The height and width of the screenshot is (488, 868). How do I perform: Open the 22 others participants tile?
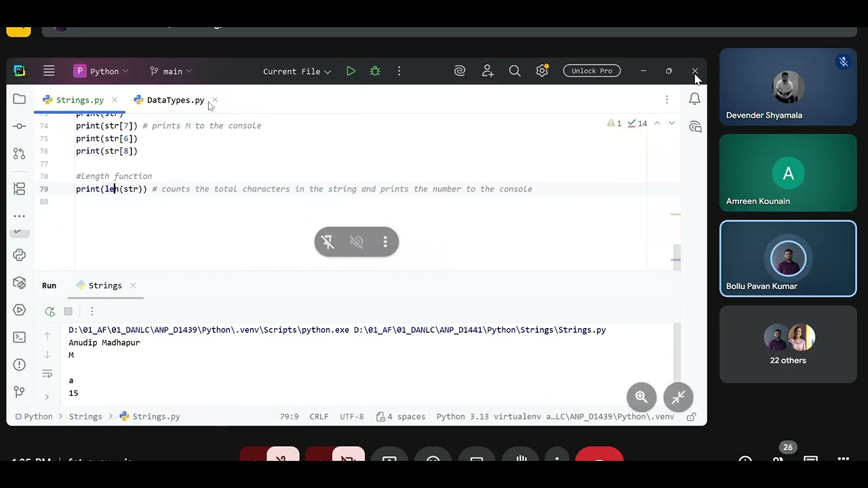click(788, 344)
